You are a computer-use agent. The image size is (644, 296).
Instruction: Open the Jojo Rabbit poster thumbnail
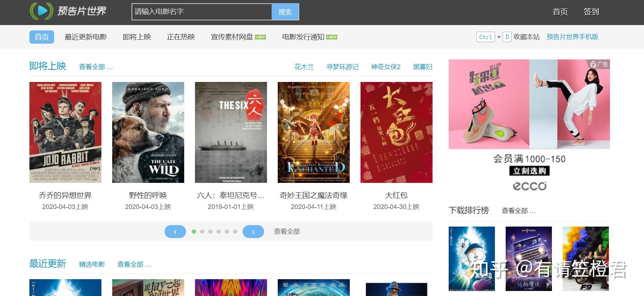[65, 132]
